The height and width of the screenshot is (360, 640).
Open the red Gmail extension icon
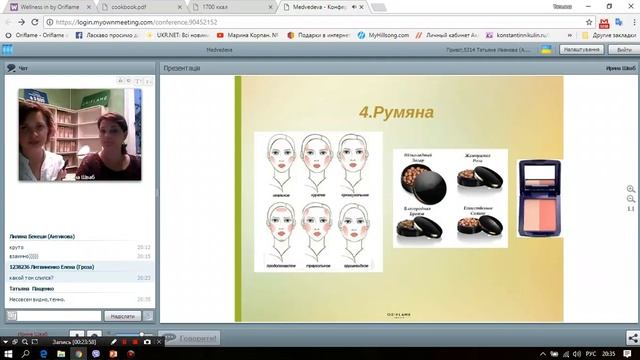pyautogui.click(x=604, y=23)
